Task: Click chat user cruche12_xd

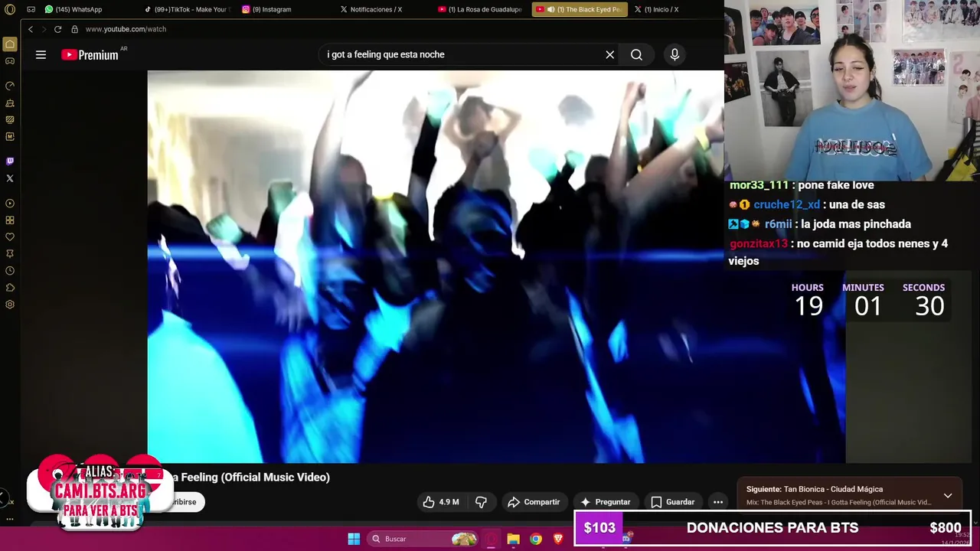Action: (786, 204)
